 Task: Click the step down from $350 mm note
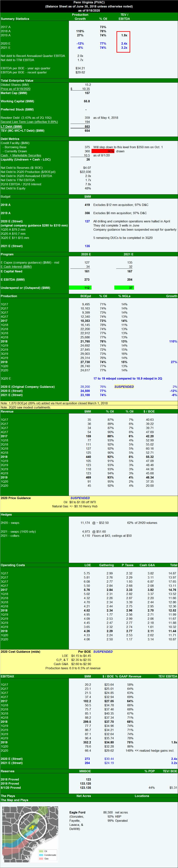click(x=128, y=147)
